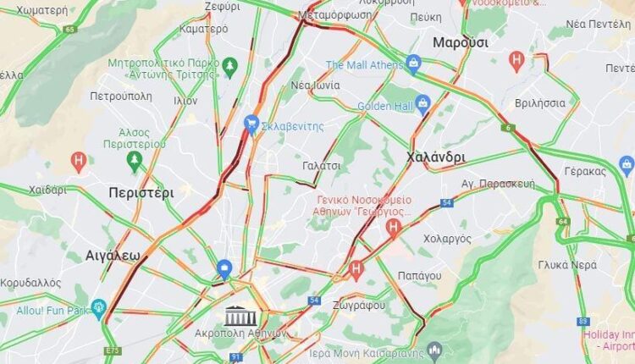Select the blue road 54 shield near Ζωγράφου
Image resolution: width=635 pixels, height=364 pixels.
(x=314, y=300)
